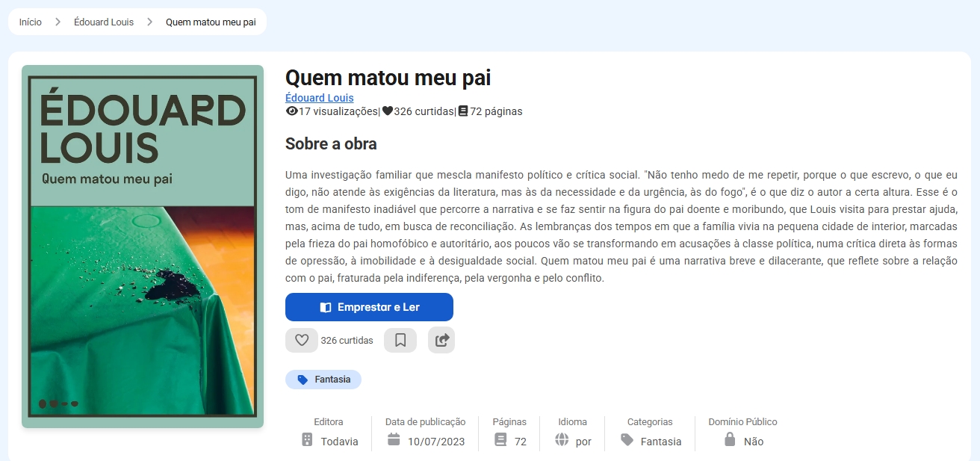This screenshot has height=461, width=980.
Task: Open the Édouard Louis author link
Action: point(320,98)
